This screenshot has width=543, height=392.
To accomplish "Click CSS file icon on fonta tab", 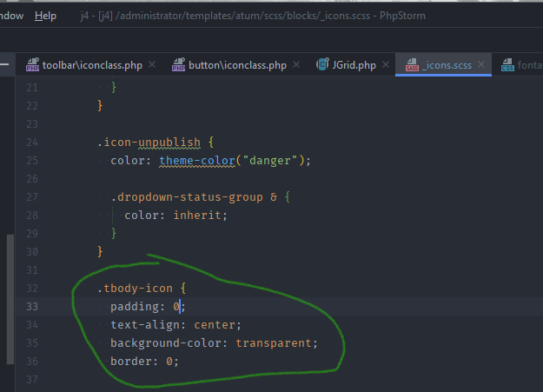I will 507,65.
